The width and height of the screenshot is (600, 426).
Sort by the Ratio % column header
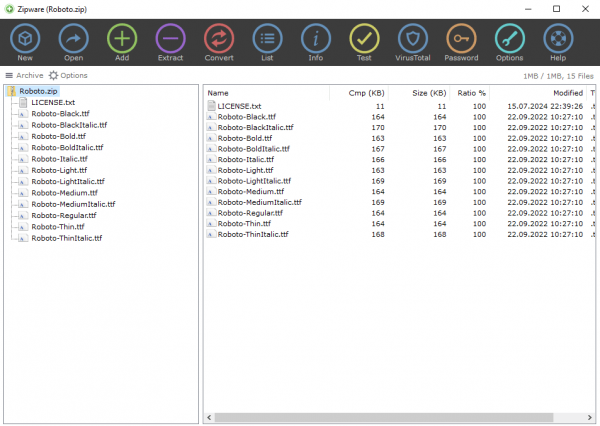click(x=470, y=93)
